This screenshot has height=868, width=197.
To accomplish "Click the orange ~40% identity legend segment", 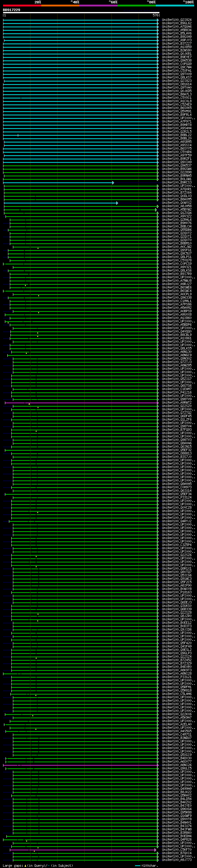I will point(61,6).
